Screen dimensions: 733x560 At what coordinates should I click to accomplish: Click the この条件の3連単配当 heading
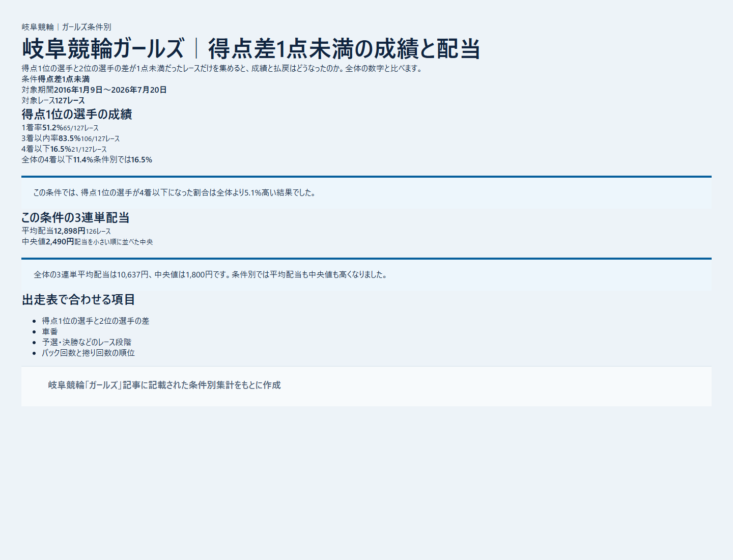75,217
